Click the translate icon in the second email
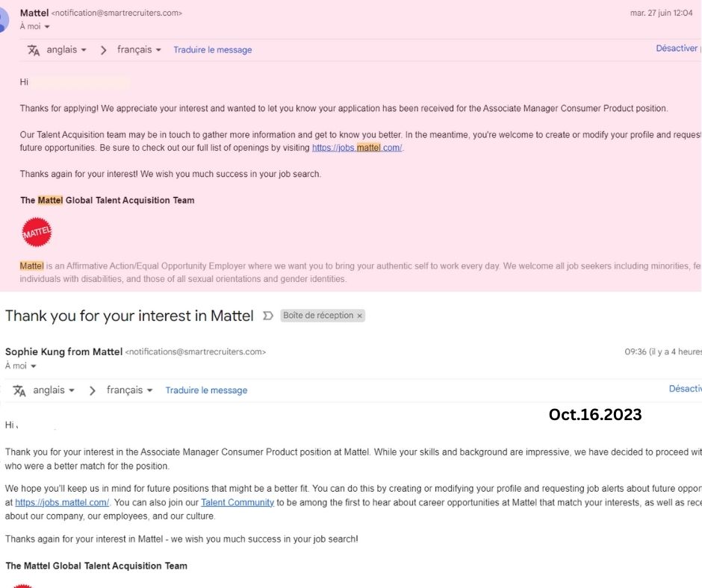 (19, 391)
